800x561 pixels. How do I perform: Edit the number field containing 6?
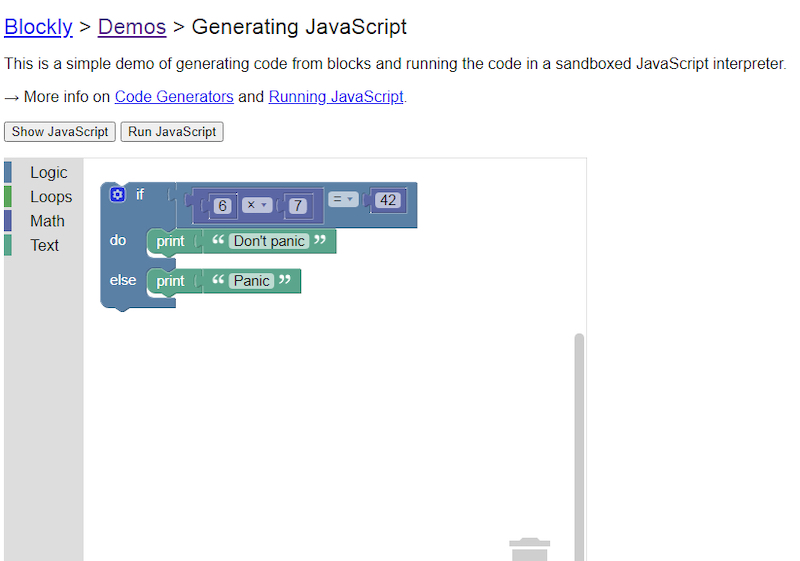coord(222,206)
